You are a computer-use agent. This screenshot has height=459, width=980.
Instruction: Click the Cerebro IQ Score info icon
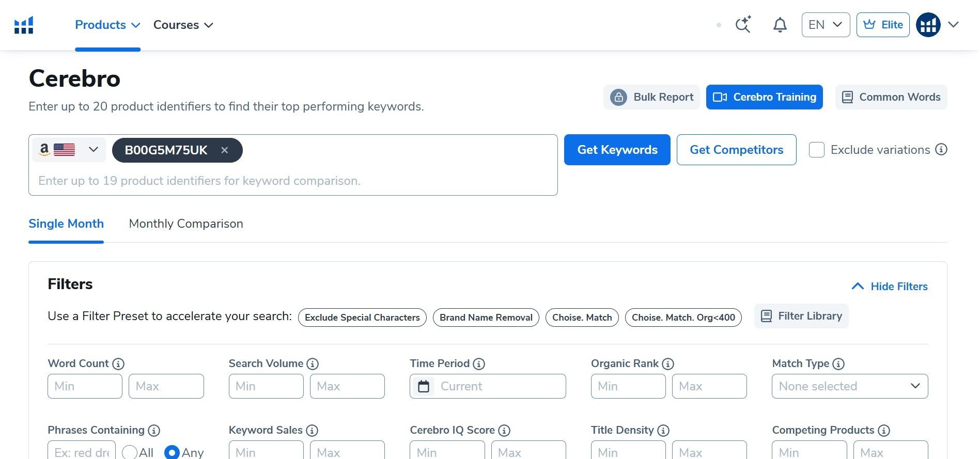tap(504, 431)
